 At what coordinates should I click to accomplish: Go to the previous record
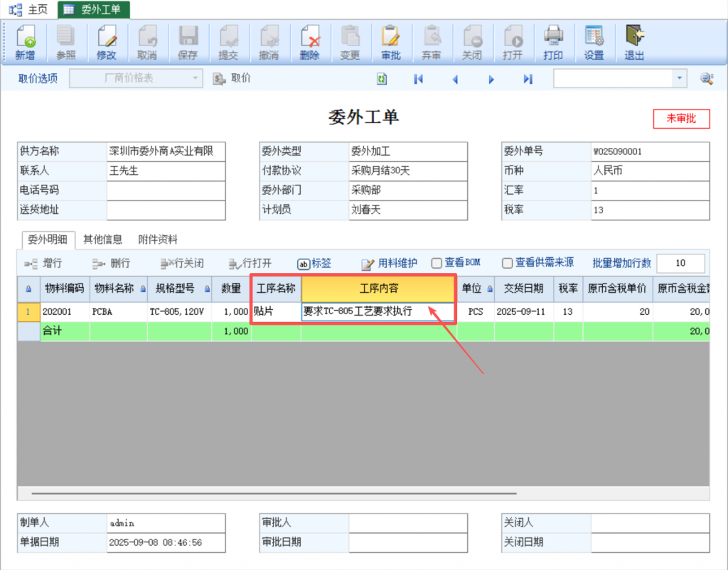click(x=455, y=80)
